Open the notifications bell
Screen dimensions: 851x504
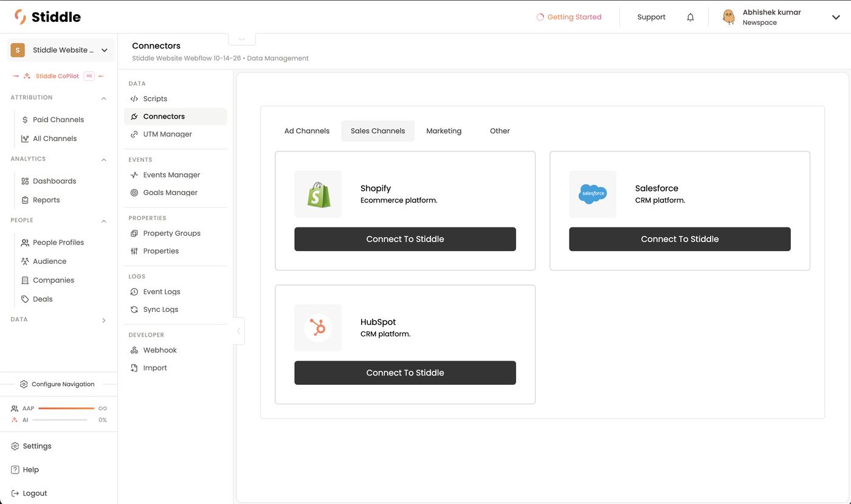point(691,17)
